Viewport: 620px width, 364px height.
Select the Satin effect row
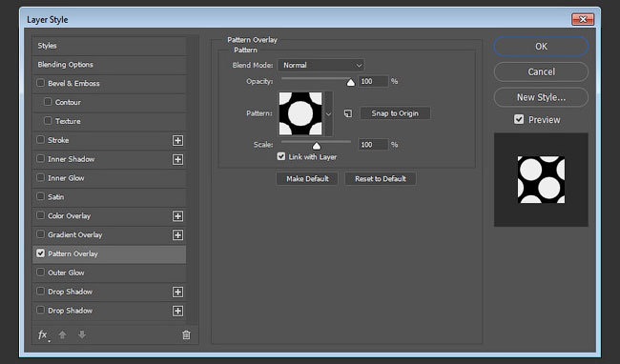(x=109, y=197)
